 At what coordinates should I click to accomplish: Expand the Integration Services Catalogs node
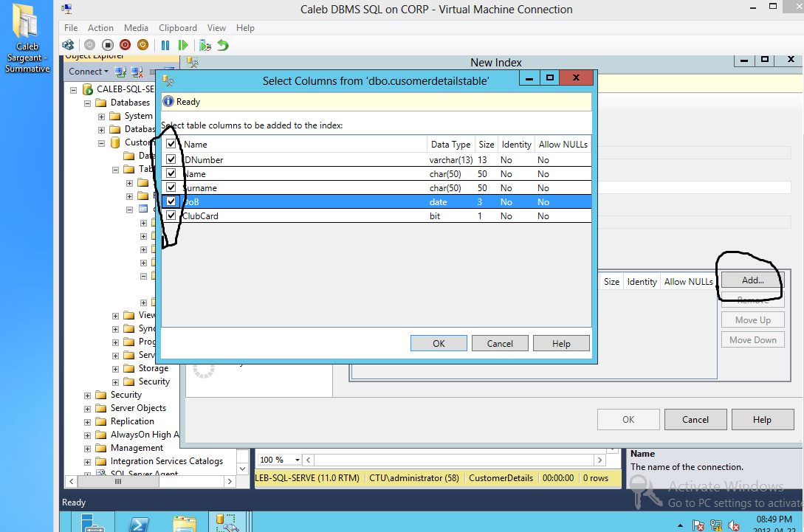pos(87,462)
